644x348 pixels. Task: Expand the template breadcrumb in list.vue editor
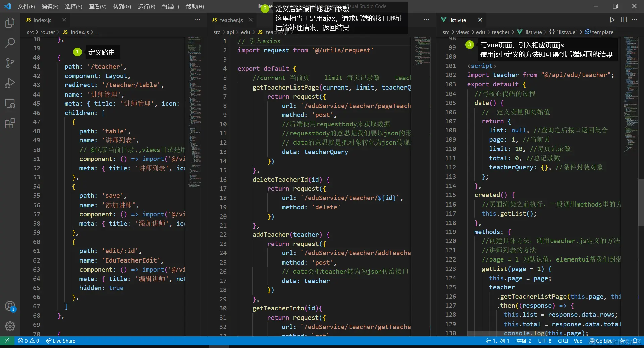[x=599, y=32]
